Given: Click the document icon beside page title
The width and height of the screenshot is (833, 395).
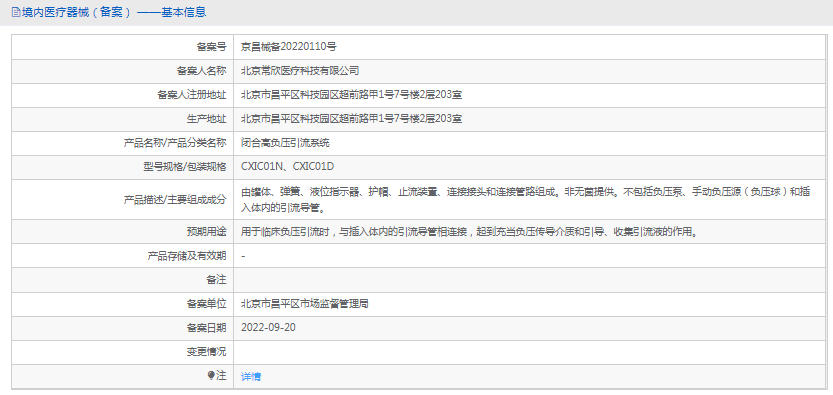Looking at the screenshot, I should [x=16, y=12].
